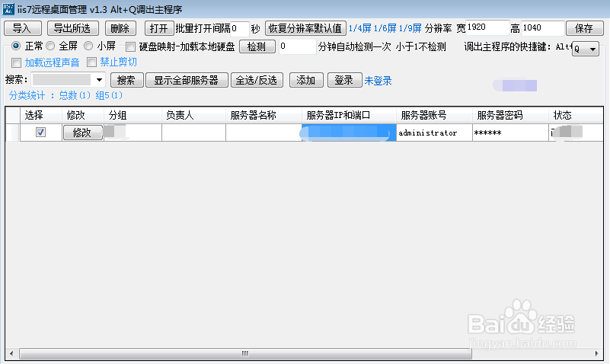Click the 组5(1) category filter
This screenshot has height=364, width=610.
pyautogui.click(x=109, y=95)
